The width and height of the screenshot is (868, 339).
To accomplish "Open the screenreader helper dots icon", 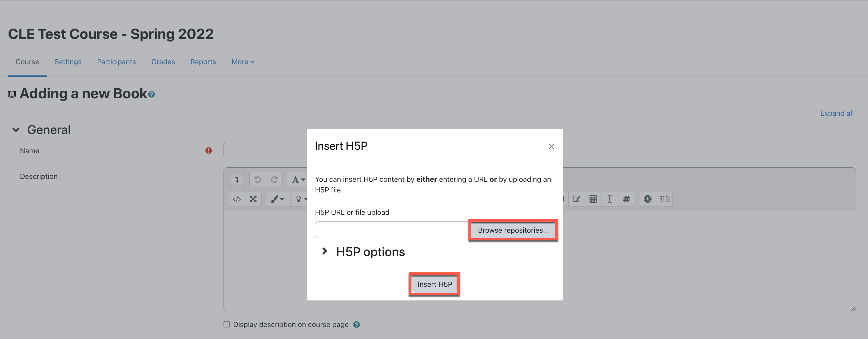I will pos(665,199).
